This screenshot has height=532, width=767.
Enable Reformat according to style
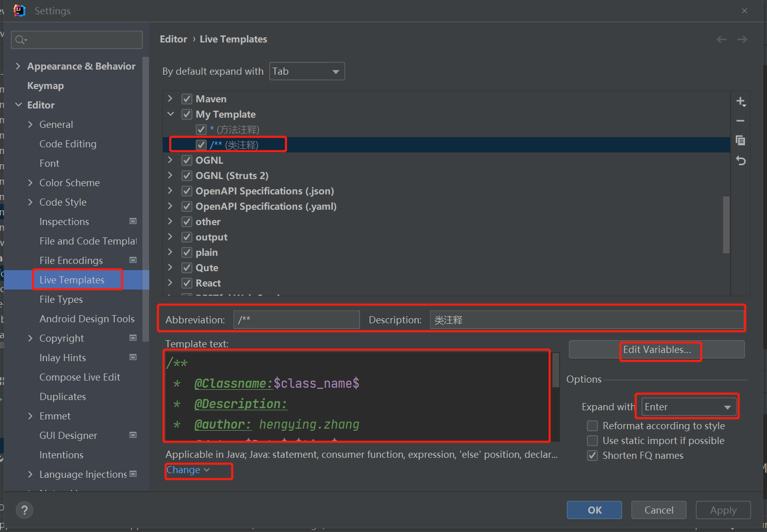click(592, 426)
